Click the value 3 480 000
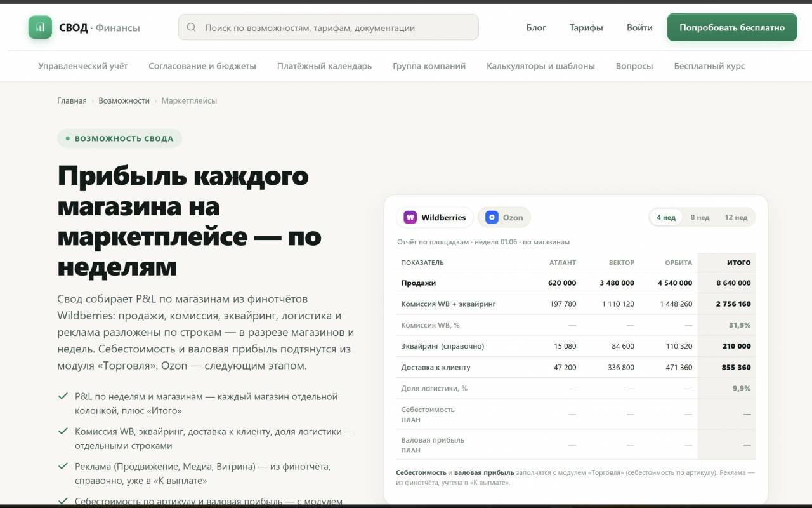Screen dimensions: 812x508 click(x=617, y=283)
